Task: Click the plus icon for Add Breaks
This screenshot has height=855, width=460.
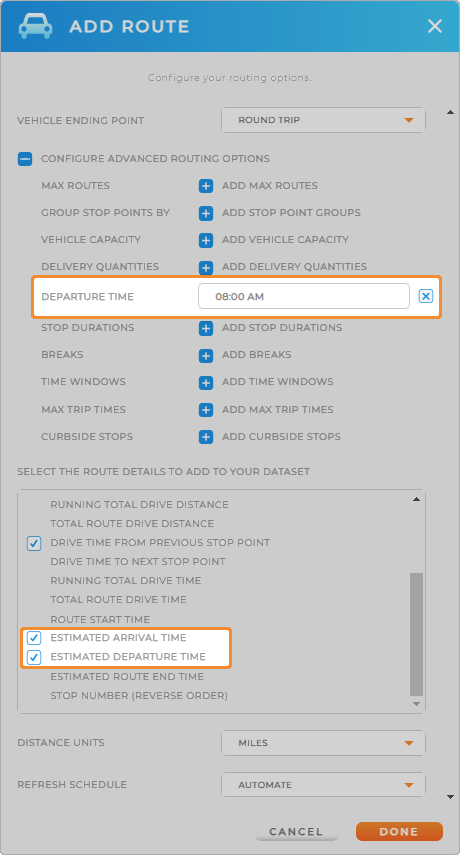Action: [205, 356]
